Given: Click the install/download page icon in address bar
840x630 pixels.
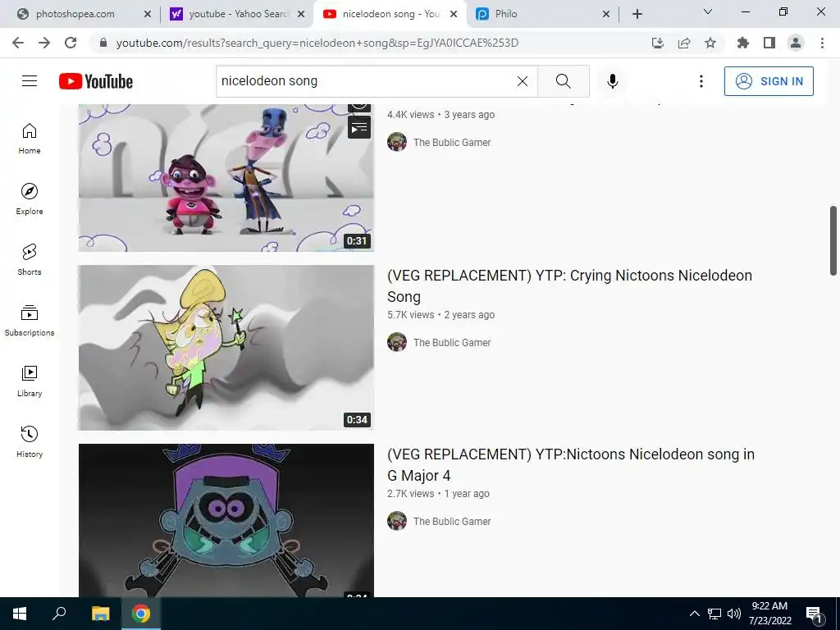Looking at the screenshot, I should pos(658,43).
